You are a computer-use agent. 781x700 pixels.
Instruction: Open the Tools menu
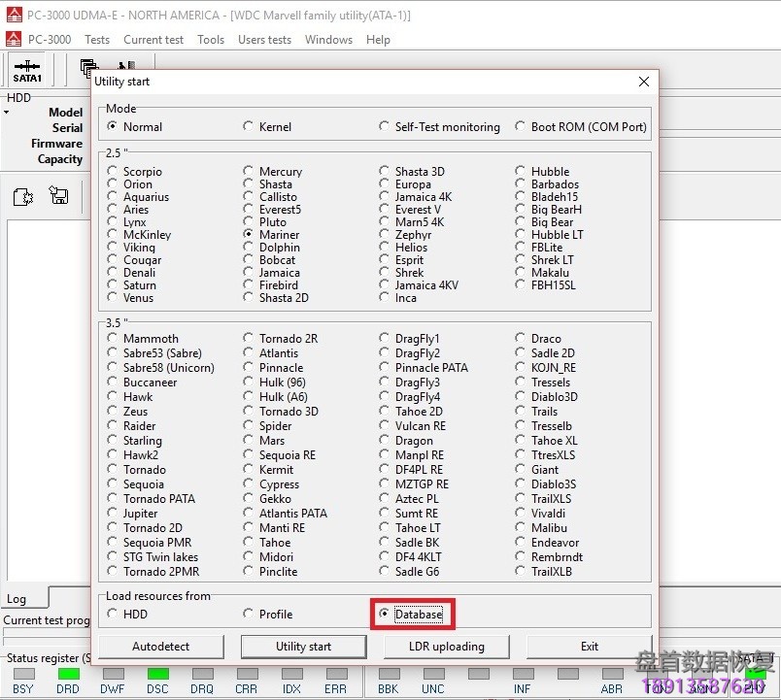[211, 40]
